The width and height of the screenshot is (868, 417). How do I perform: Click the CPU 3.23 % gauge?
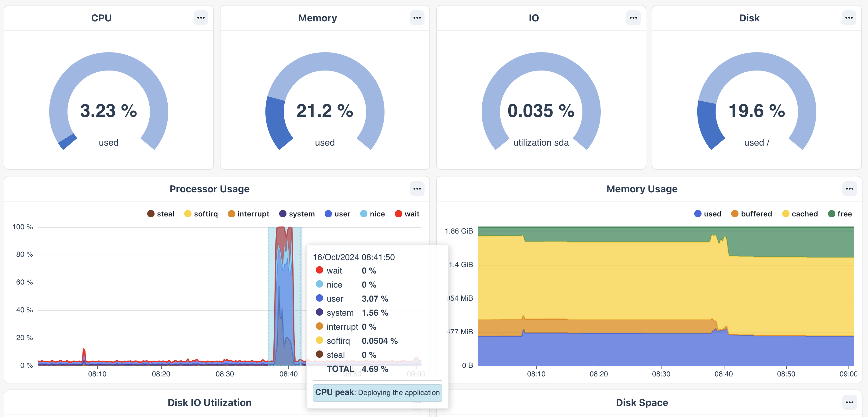click(108, 101)
